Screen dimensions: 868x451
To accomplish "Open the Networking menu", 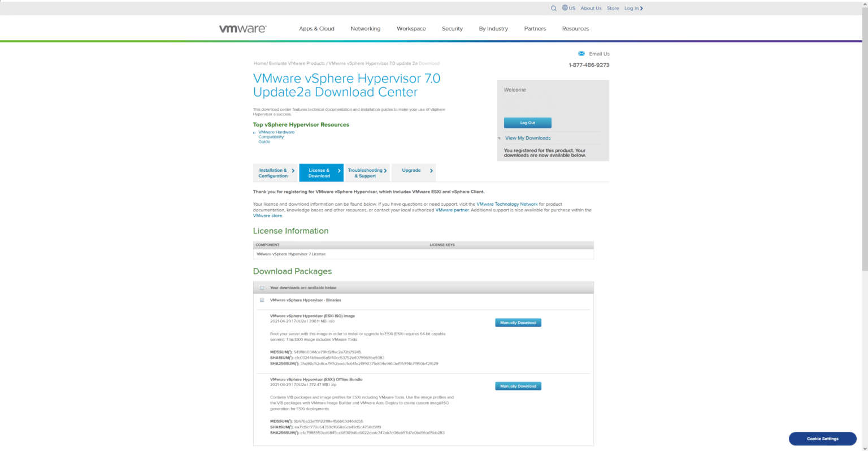I will click(x=365, y=28).
